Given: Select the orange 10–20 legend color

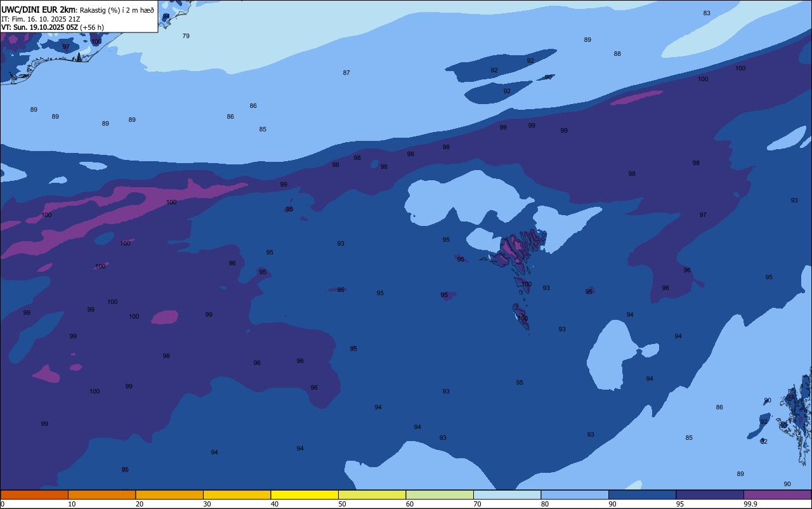Looking at the screenshot, I should pos(101,494).
